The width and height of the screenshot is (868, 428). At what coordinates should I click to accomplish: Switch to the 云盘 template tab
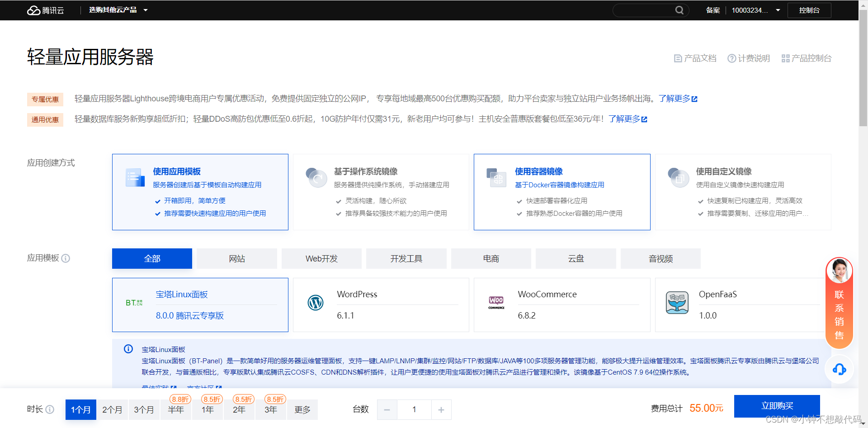click(576, 258)
